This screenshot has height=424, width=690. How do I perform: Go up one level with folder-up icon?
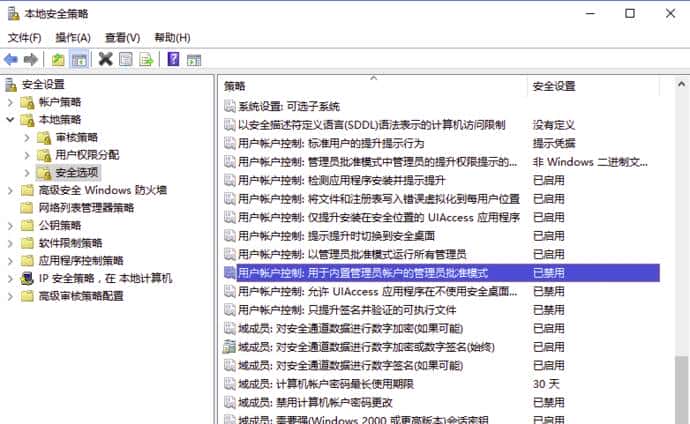58,59
